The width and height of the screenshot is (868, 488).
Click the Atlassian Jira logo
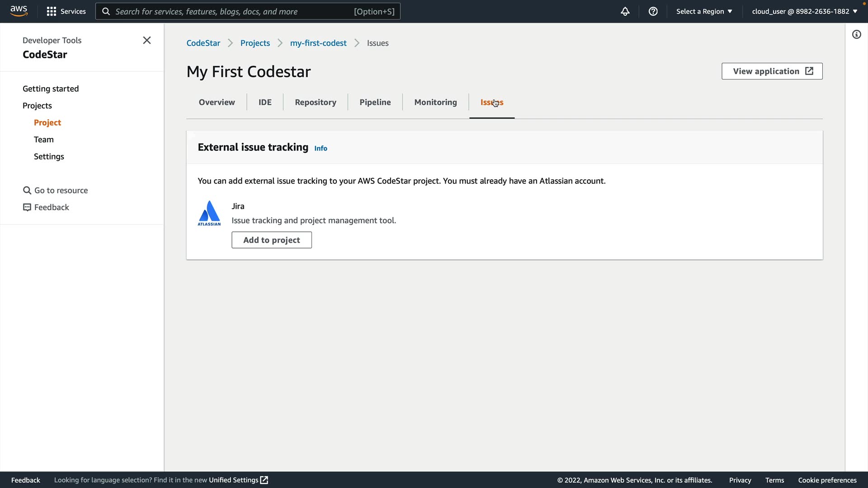click(x=209, y=213)
